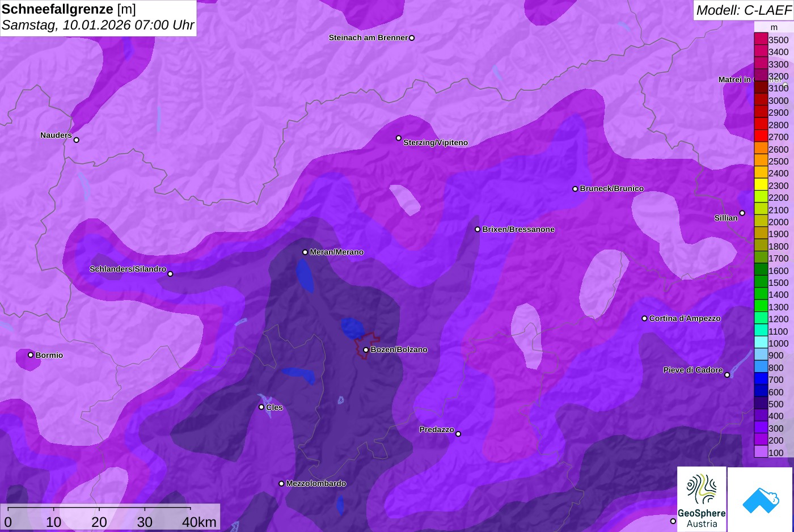Click the Meran/Merano location dot
The image size is (794, 532).
pyautogui.click(x=305, y=252)
